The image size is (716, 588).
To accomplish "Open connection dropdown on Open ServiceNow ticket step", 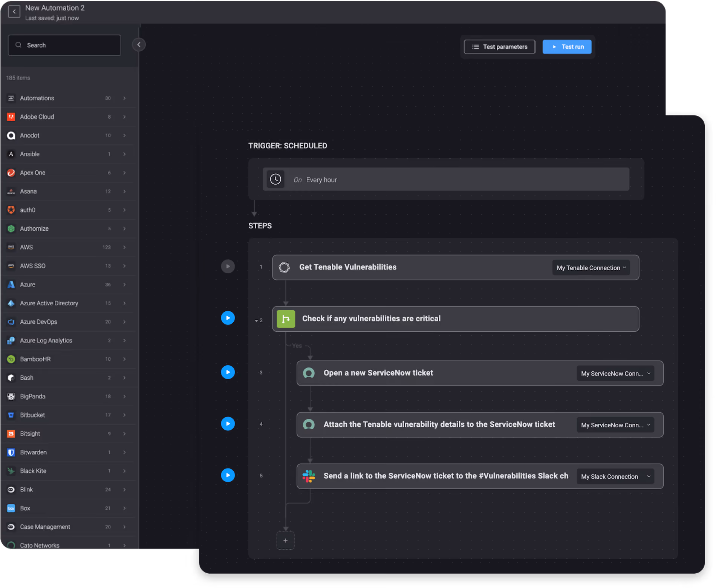I will pos(615,374).
